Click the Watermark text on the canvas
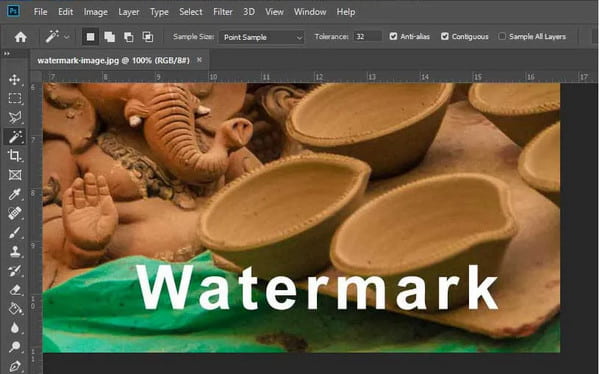The width and height of the screenshot is (600, 374). [317, 287]
